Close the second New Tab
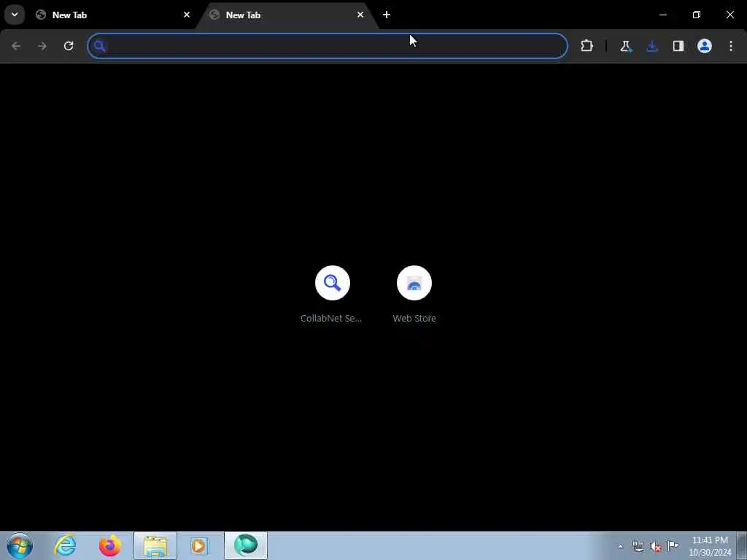The height and width of the screenshot is (560, 747). pyautogui.click(x=360, y=15)
